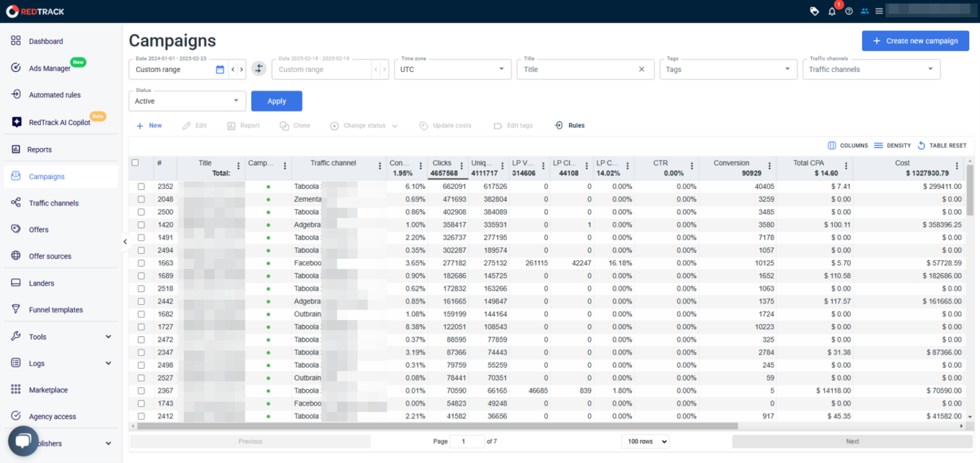
Task: Toggle the select-all header checkbox
Action: point(135,163)
